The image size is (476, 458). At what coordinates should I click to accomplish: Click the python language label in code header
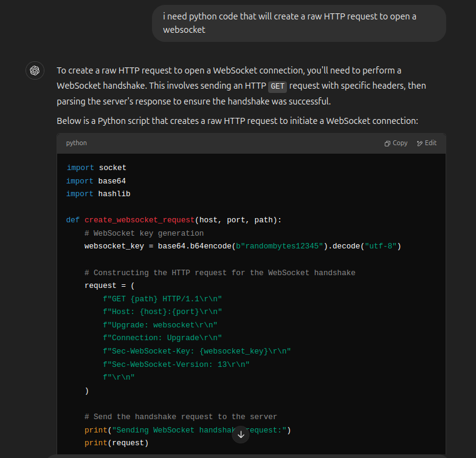click(x=77, y=143)
